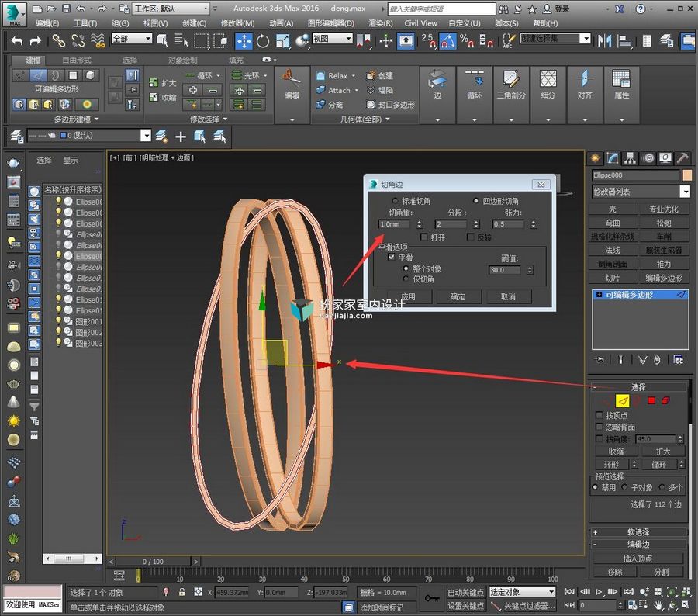Switch to the 对象绘制 ribbon tab
Image resolution: width=698 pixels, height=616 pixels.
click(x=182, y=60)
